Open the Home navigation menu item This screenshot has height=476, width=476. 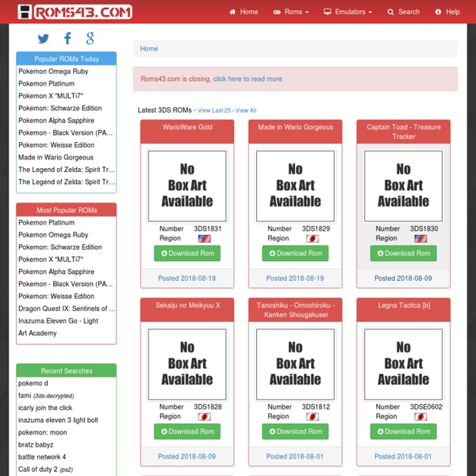[x=244, y=12]
